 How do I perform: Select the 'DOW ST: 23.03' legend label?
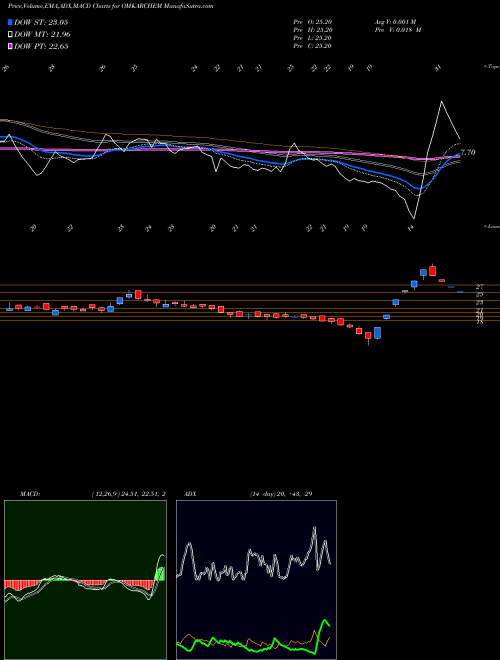pyautogui.click(x=41, y=22)
